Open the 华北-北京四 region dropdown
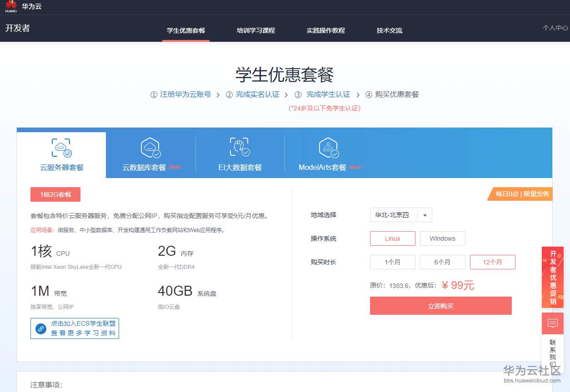 coord(401,215)
